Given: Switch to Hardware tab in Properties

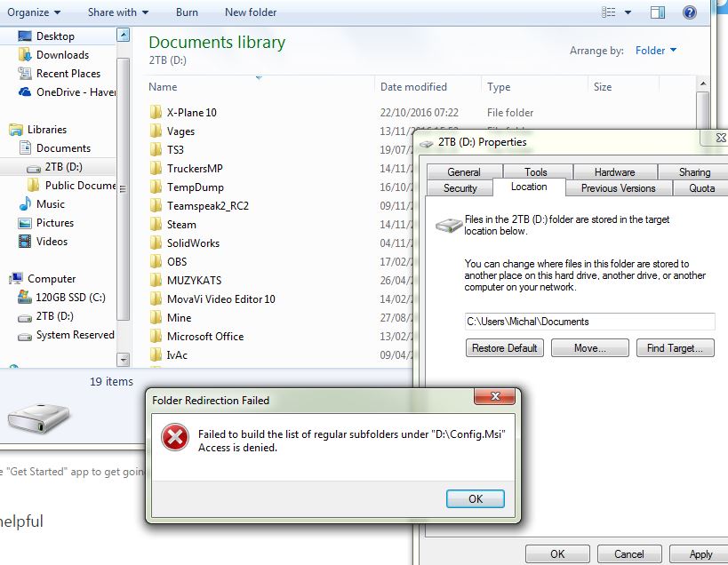Looking at the screenshot, I should [x=615, y=172].
